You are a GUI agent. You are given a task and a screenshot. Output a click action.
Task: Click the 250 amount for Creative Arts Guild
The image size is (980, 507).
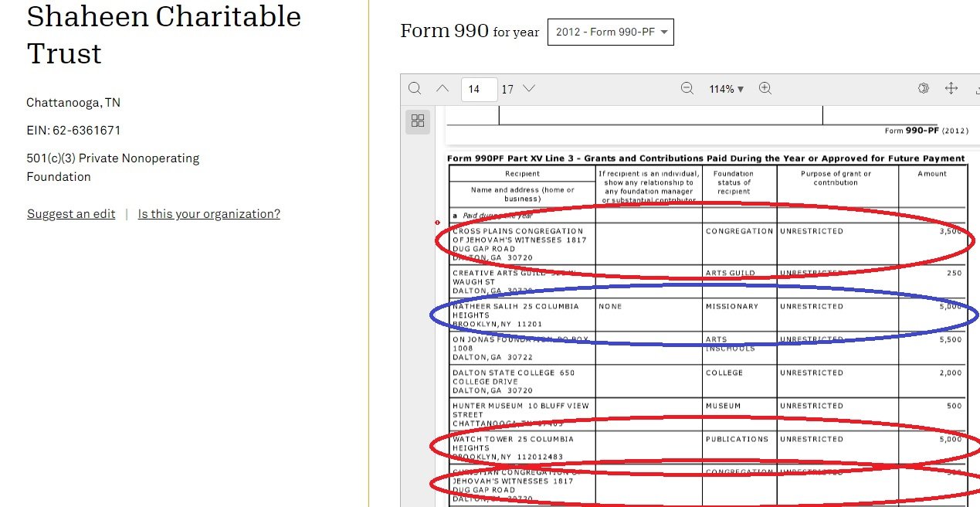point(955,274)
